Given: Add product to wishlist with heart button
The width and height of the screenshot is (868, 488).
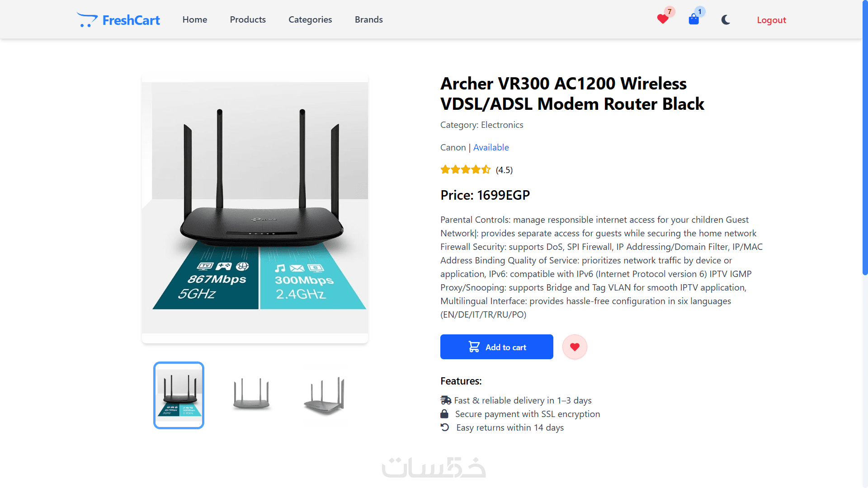Looking at the screenshot, I should [x=575, y=347].
